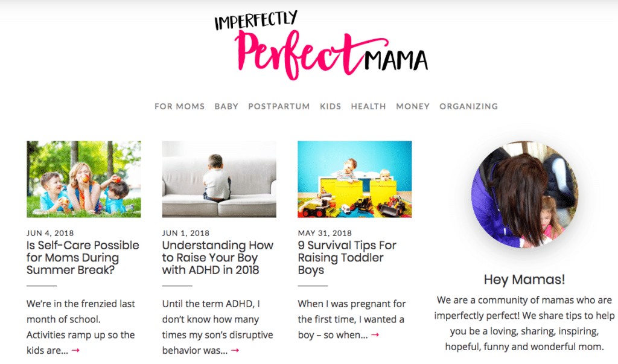
Task: Open the For Moms menu item
Action: point(179,106)
